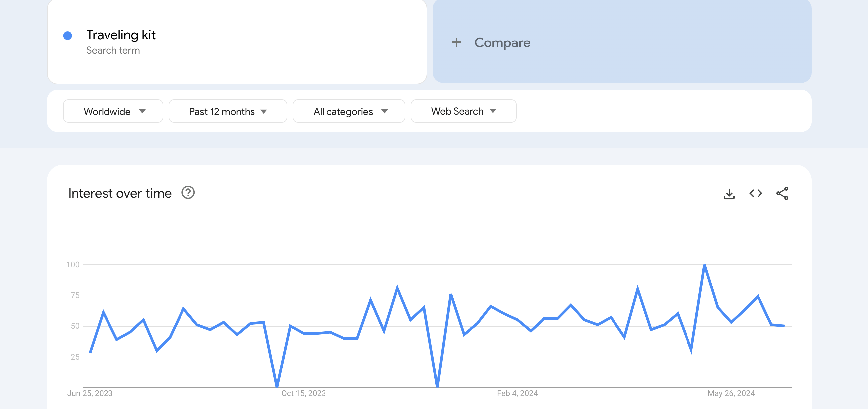Click the Oct 15, 2023 date marker
Viewport: 868px width, 409px height.
pos(303,393)
